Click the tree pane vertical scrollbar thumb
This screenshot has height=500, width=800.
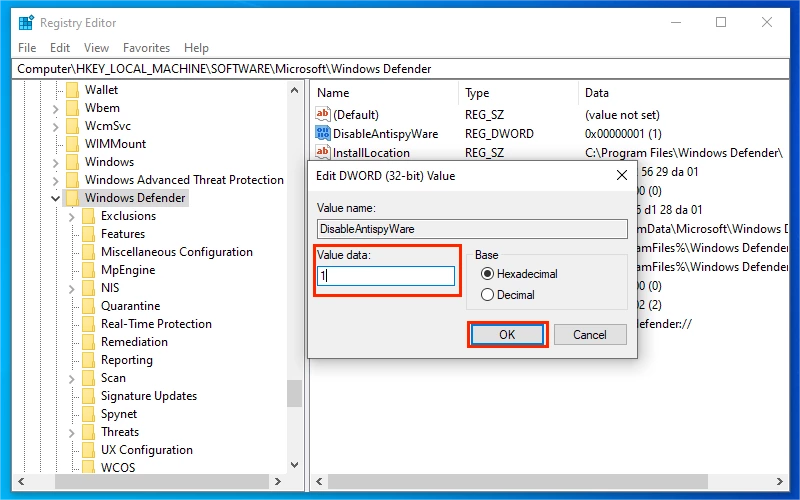coord(294,394)
